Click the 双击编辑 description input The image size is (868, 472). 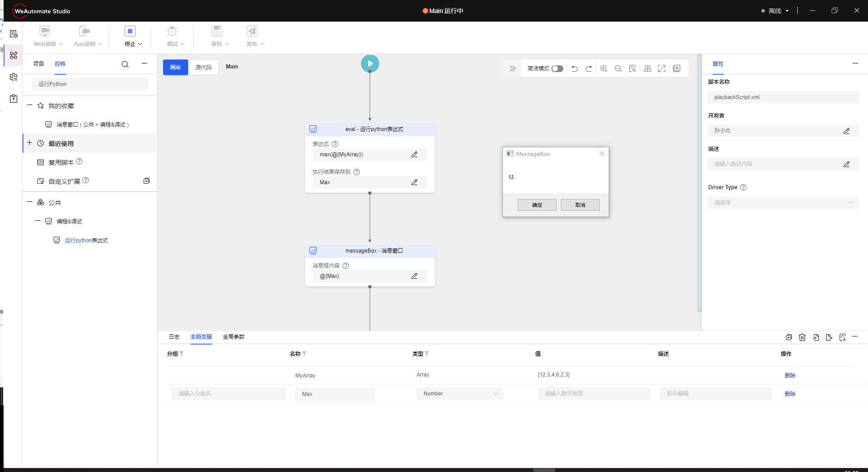pos(716,394)
